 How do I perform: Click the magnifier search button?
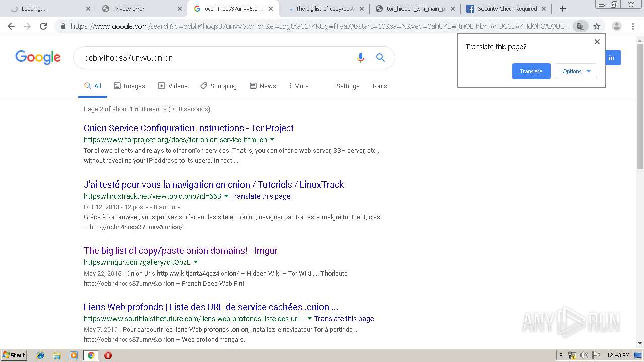tap(380, 58)
